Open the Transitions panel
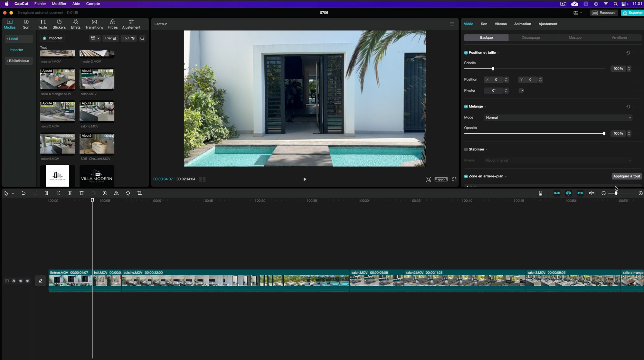Screen dimensions: 644x360 (94, 24)
